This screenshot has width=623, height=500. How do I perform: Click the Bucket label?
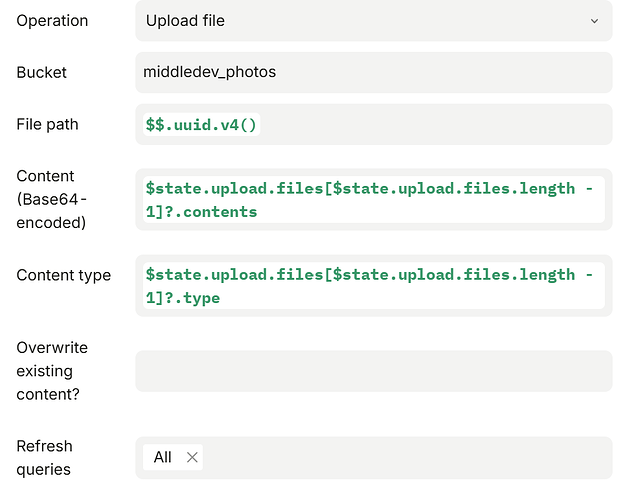tap(42, 72)
